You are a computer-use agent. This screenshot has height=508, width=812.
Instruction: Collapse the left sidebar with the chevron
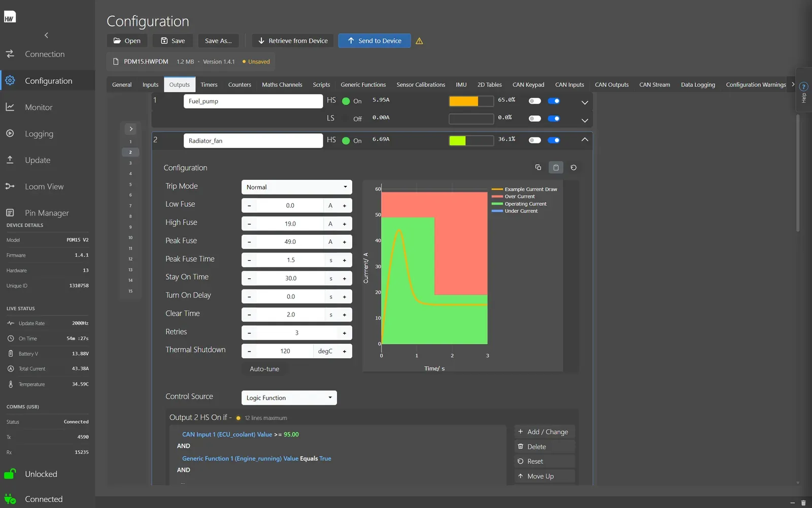(46, 35)
